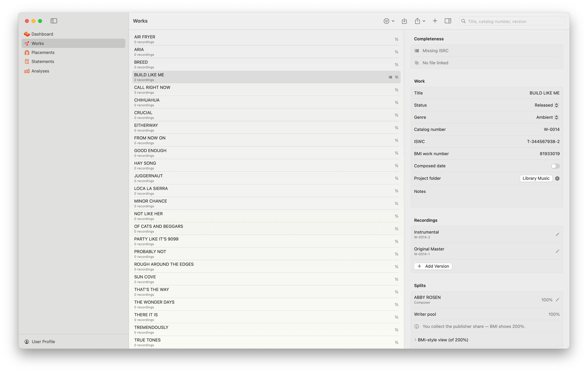588x373 pixels.
Task: Click the import download icon
Action: coord(404,21)
